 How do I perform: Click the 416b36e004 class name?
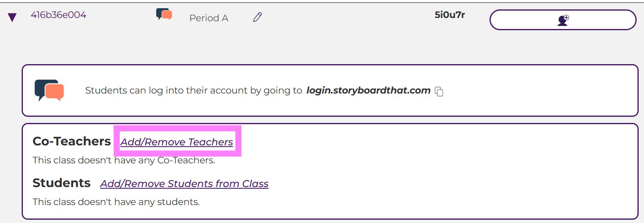click(x=58, y=15)
